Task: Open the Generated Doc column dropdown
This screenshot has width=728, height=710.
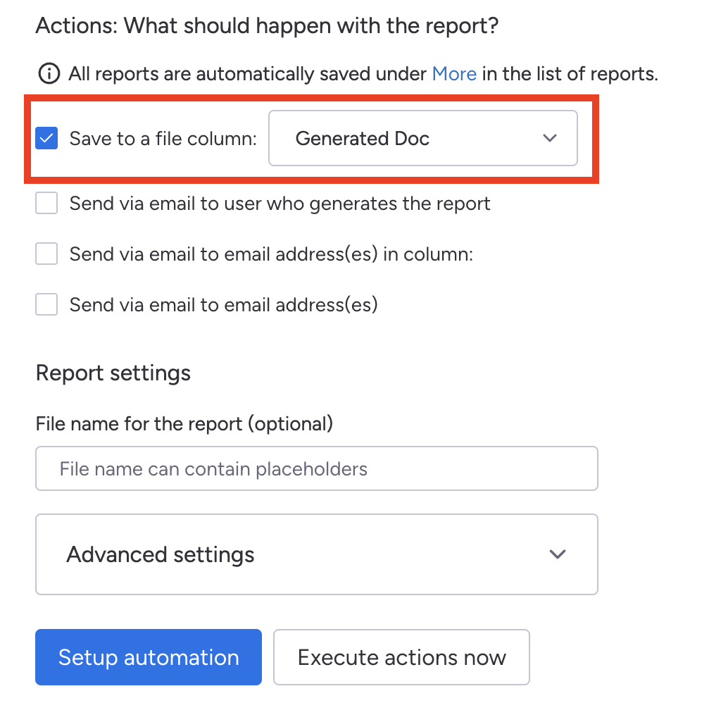Action: (x=422, y=139)
